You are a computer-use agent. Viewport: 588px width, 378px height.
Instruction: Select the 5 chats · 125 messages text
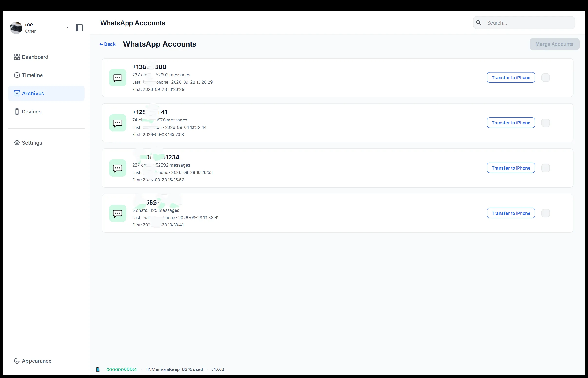[x=156, y=210]
